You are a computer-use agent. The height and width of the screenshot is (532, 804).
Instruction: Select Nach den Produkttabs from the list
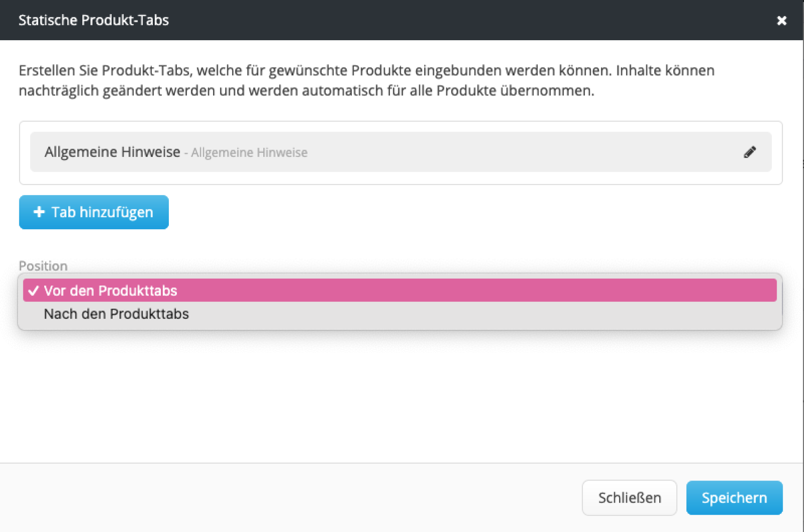pos(117,314)
